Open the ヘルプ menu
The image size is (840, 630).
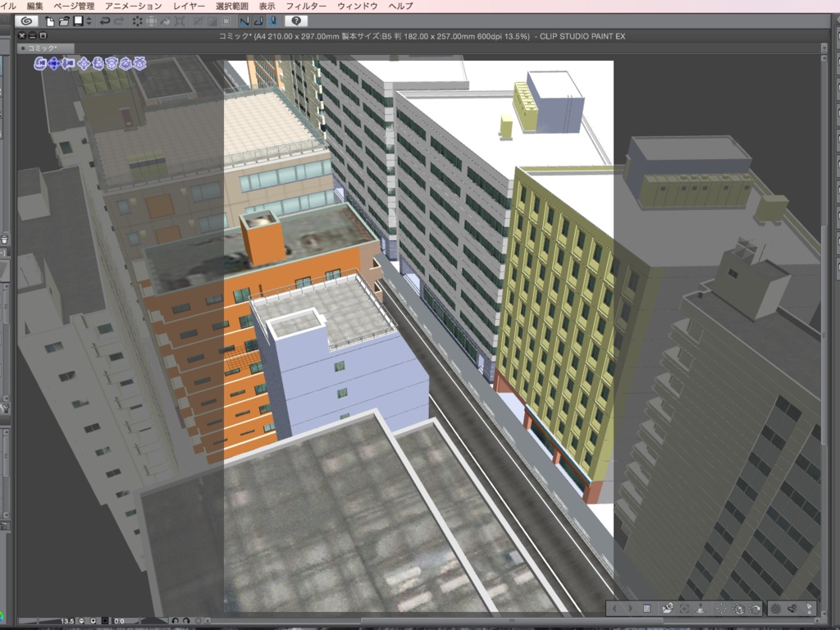pos(400,6)
